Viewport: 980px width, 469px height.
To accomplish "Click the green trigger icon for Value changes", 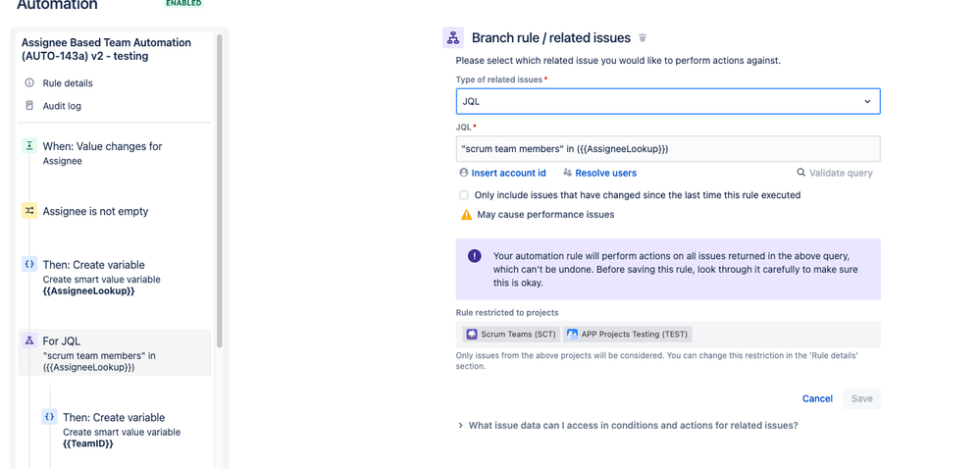I will (29, 145).
